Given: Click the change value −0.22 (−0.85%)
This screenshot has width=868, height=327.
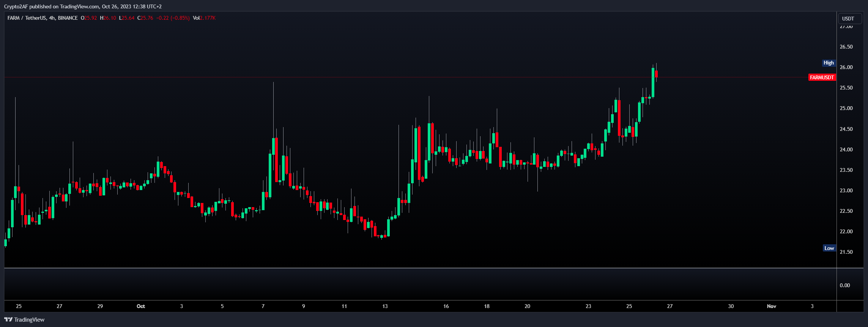Looking at the screenshot, I should coord(173,18).
